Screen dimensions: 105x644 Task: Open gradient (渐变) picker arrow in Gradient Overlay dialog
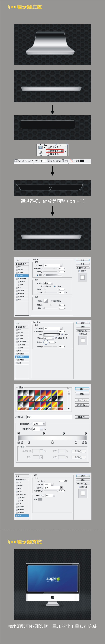(x=59, y=334)
